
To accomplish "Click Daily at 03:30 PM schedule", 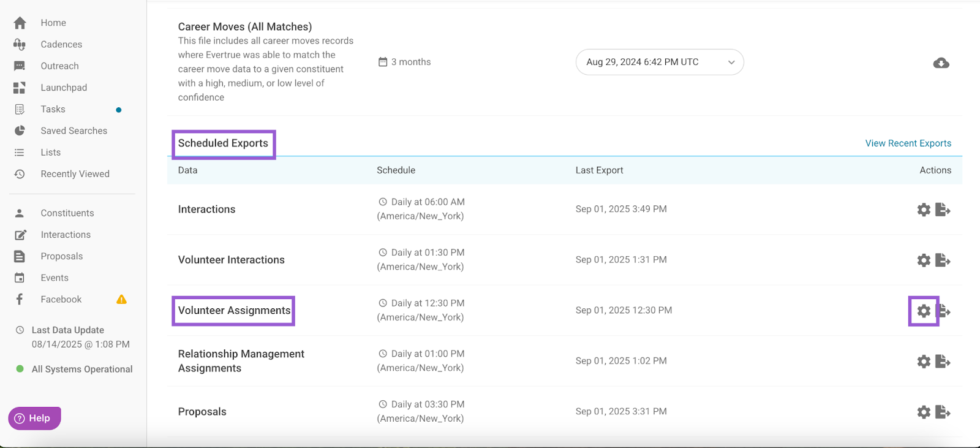I will (x=421, y=411).
